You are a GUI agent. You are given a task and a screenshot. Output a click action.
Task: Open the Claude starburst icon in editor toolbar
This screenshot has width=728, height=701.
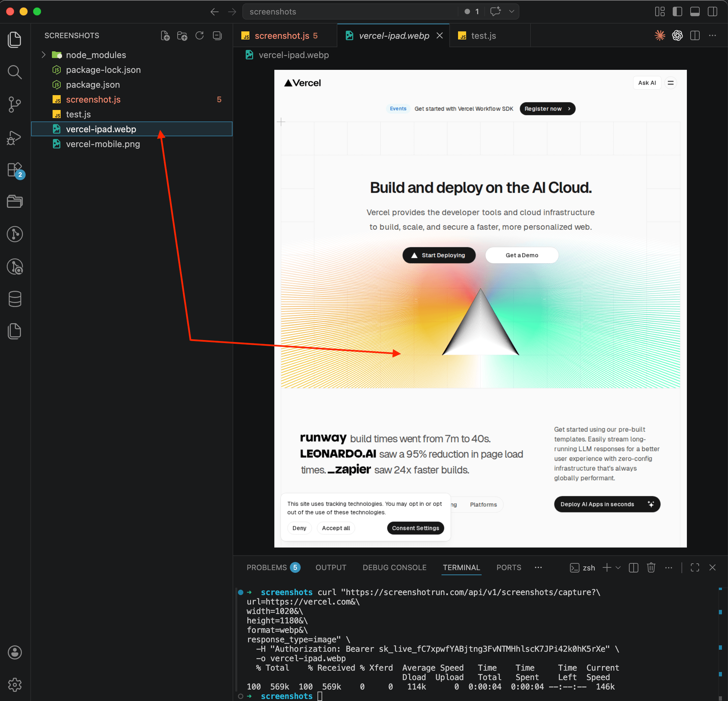tap(660, 36)
